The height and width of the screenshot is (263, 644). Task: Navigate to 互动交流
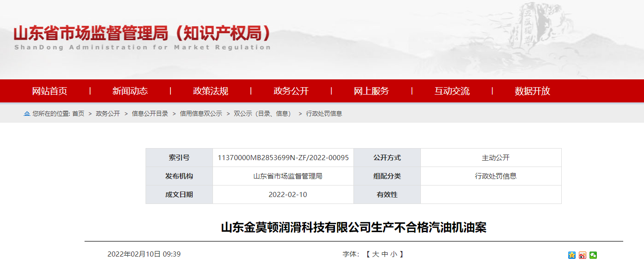(452, 91)
